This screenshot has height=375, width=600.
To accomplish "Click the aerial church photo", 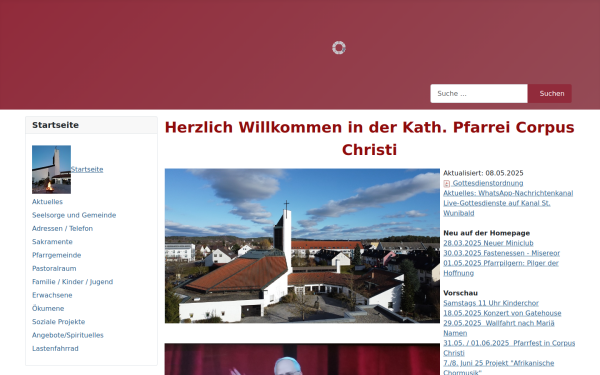I will [302, 246].
